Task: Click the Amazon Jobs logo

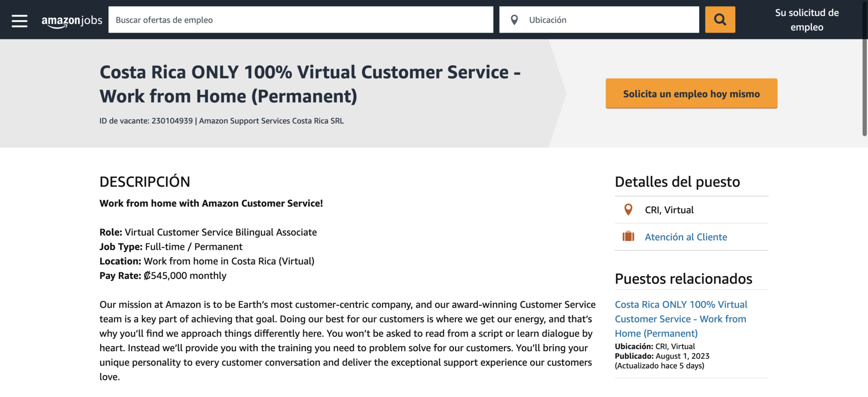Action: click(71, 19)
